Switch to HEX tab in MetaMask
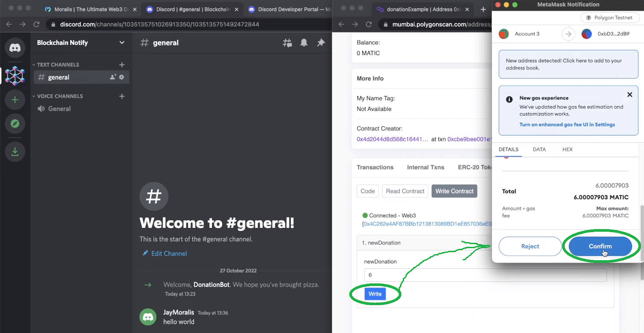 [x=567, y=149]
